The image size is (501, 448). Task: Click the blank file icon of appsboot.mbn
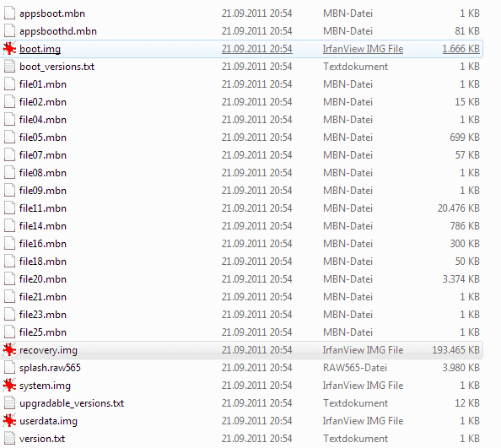pos(9,13)
